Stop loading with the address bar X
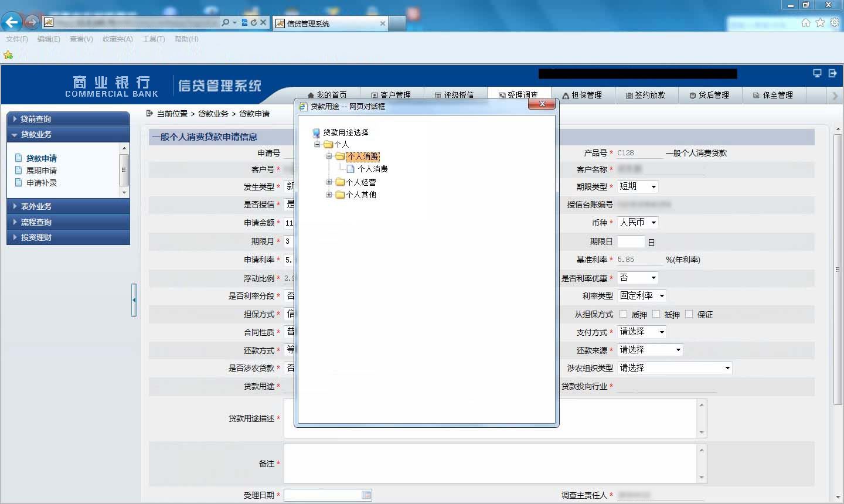 263,22
